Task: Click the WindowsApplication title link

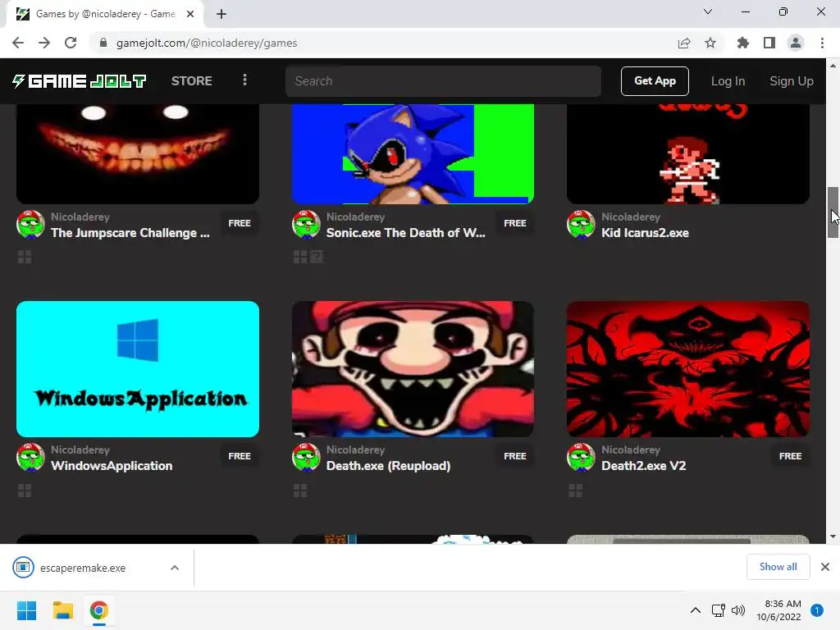Action: pos(112,466)
